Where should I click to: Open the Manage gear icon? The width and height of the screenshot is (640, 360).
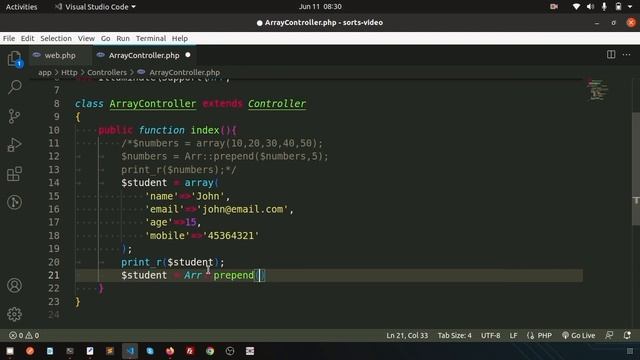[x=15, y=314]
